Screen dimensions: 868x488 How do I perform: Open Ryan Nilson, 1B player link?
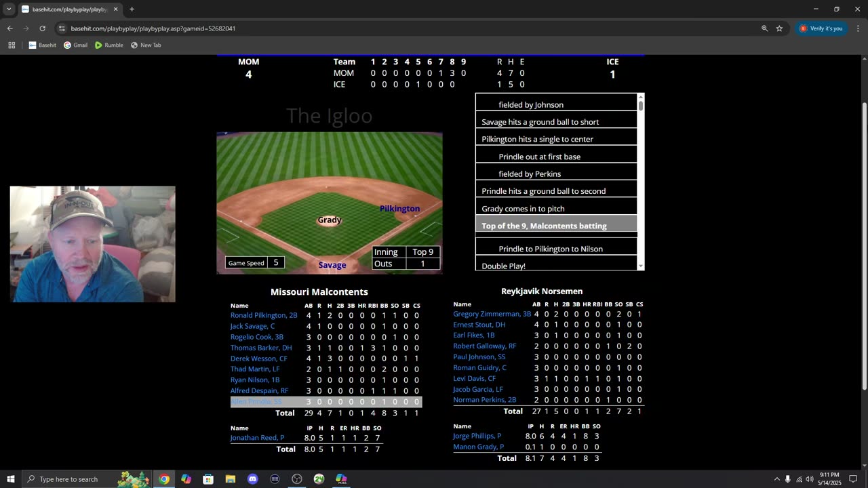pyautogui.click(x=255, y=380)
